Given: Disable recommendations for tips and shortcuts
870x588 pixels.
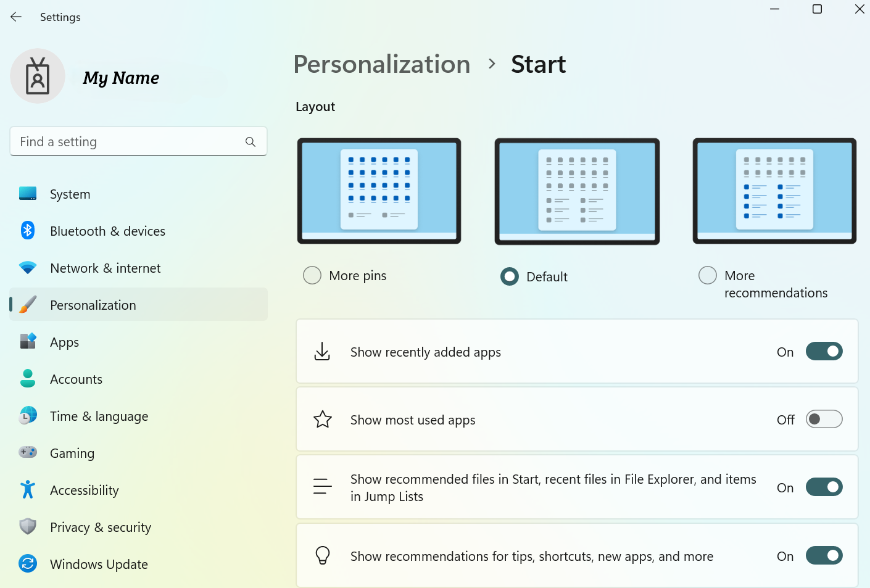Looking at the screenshot, I should tap(824, 556).
